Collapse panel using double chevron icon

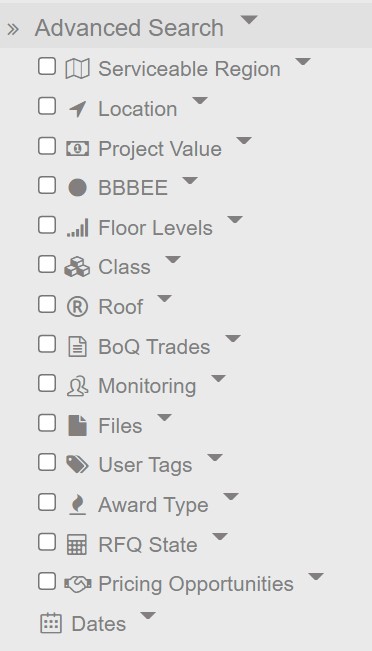pyautogui.click(x=13, y=29)
